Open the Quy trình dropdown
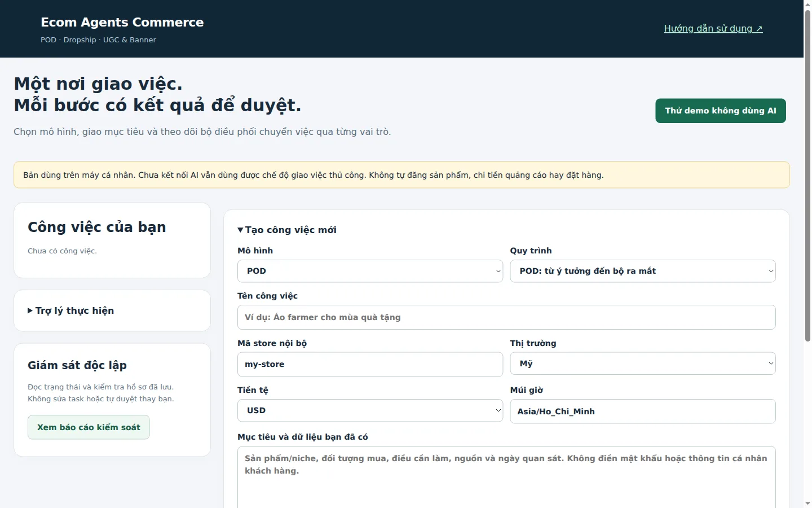812x508 pixels. 643,271
